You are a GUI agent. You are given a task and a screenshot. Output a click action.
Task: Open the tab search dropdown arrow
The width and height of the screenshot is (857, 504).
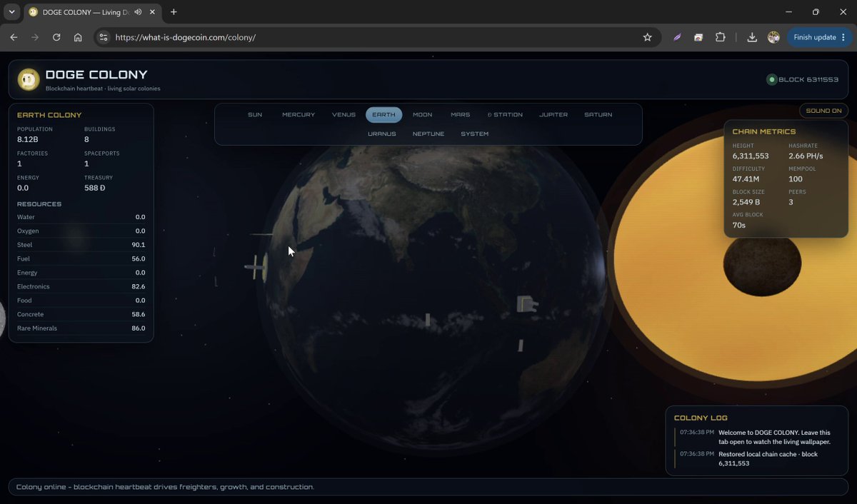pyautogui.click(x=11, y=12)
